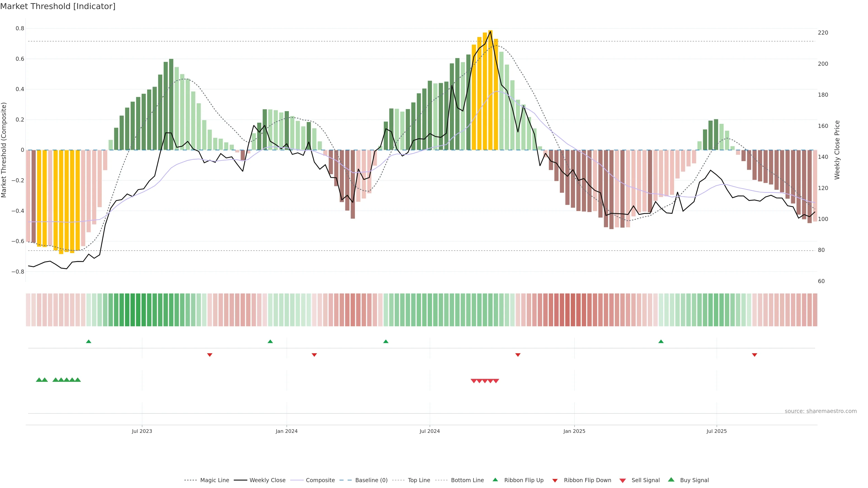Screen dimensions: 868x488
Task: Click the Market Threshold [Indicator] title
Action: pyautogui.click(x=58, y=6)
